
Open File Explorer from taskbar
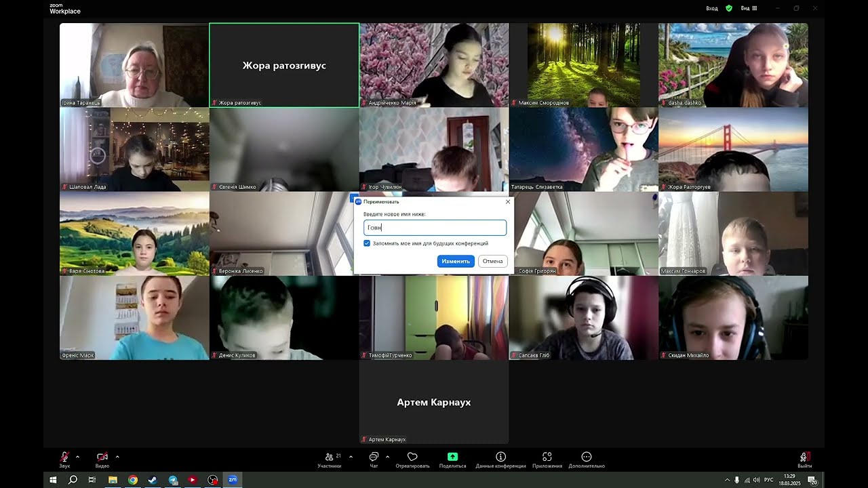pos(113,480)
